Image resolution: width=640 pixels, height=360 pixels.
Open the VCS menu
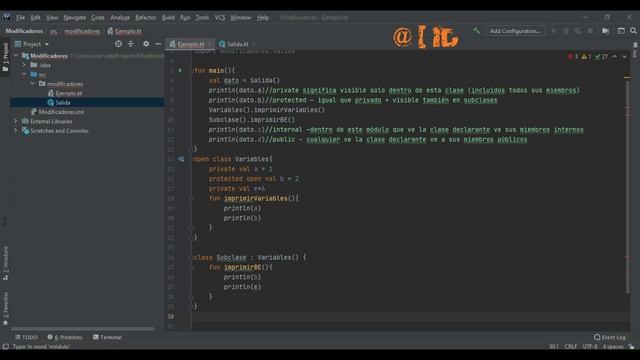220,18
